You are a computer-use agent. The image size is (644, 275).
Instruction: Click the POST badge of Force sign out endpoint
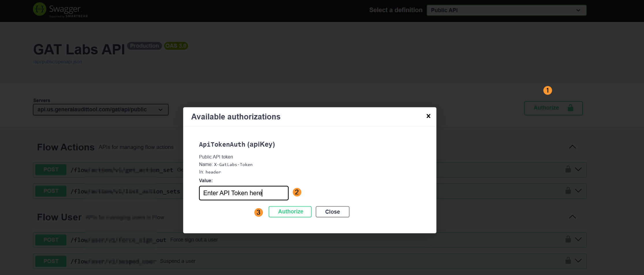click(x=51, y=240)
